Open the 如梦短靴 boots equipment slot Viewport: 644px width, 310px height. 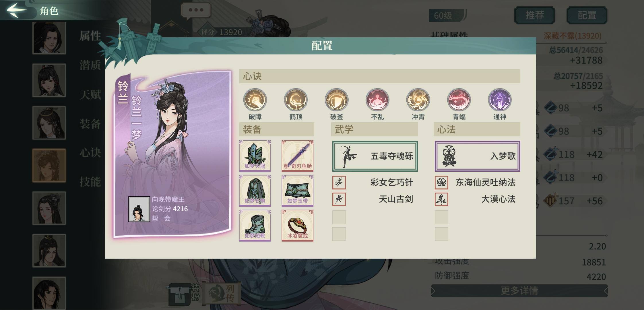point(255,226)
